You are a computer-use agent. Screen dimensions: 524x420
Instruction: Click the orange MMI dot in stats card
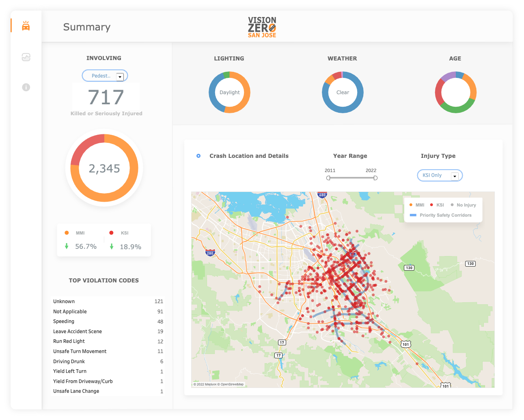pos(67,233)
